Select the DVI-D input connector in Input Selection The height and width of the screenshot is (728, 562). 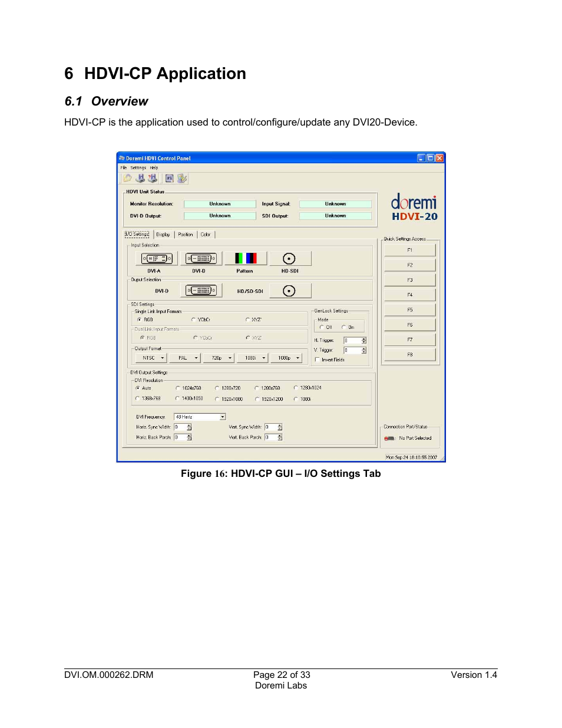click(x=201, y=259)
